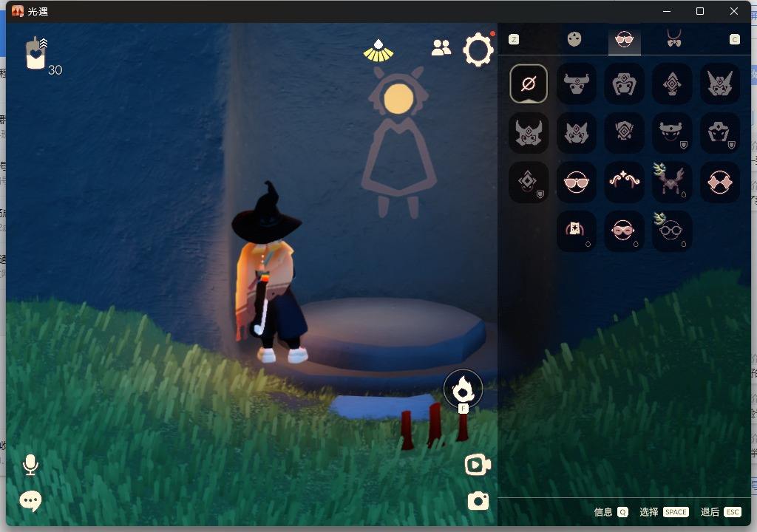This screenshot has height=532, width=757.
Task: Click the witch-hat player character
Action: 269,273
